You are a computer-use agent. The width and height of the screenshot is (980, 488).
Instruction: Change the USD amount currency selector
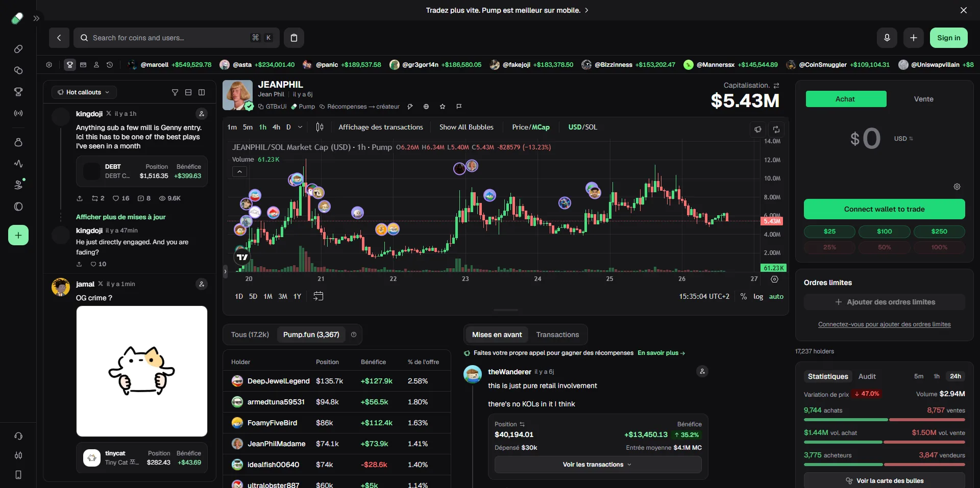(x=903, y=139)
